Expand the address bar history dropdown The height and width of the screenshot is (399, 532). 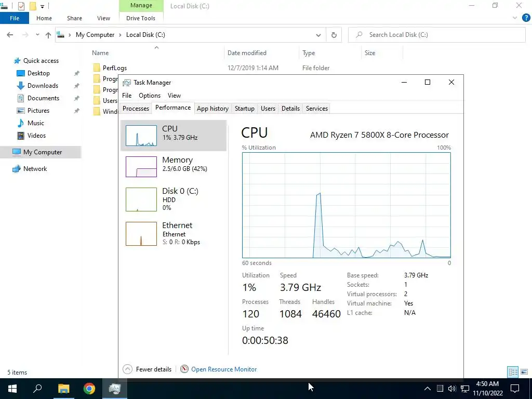[318, 35]
